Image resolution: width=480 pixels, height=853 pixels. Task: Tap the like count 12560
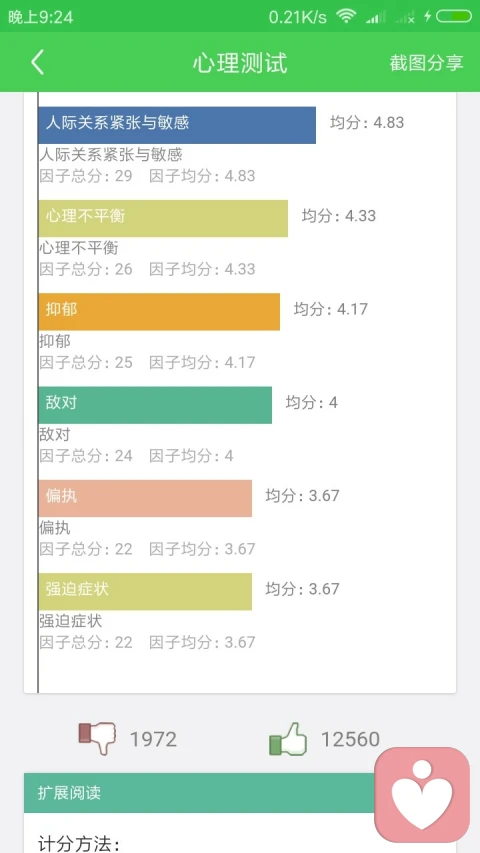click(350, 739)
